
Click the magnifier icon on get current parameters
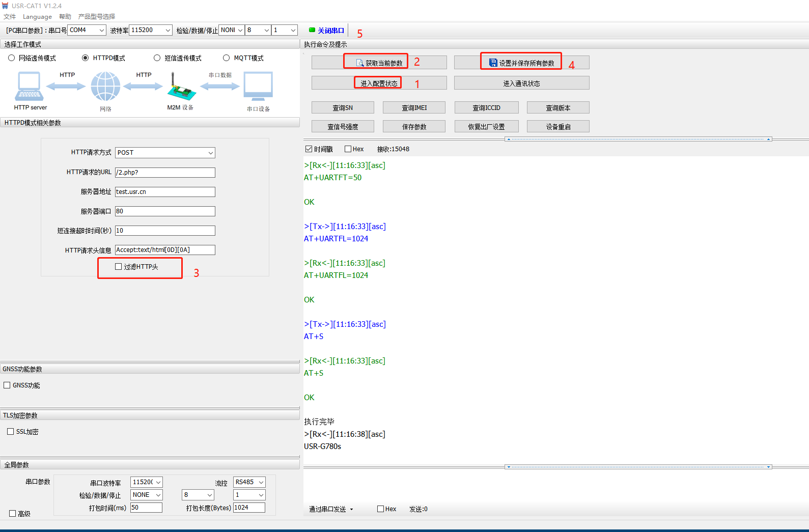(x=360, y=63)
